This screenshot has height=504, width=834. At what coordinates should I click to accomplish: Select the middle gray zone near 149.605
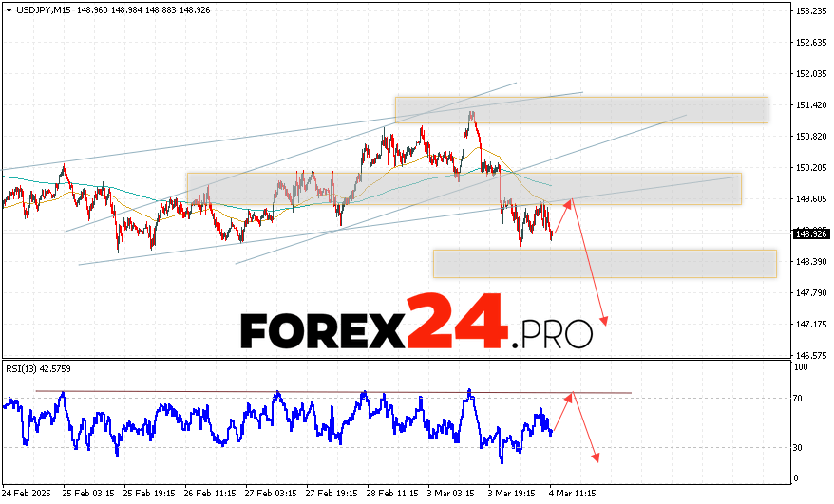tap(464, 188)
